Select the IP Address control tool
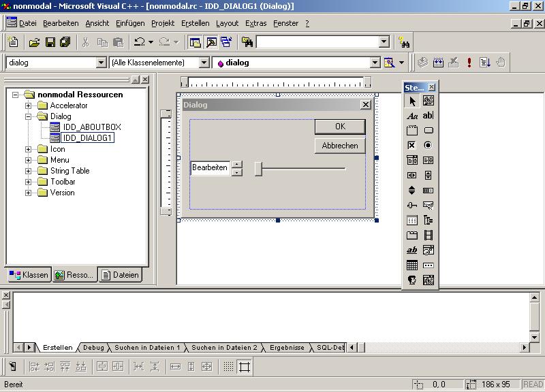The width and height of the screenshot is (545, 392). coord(429,265)
